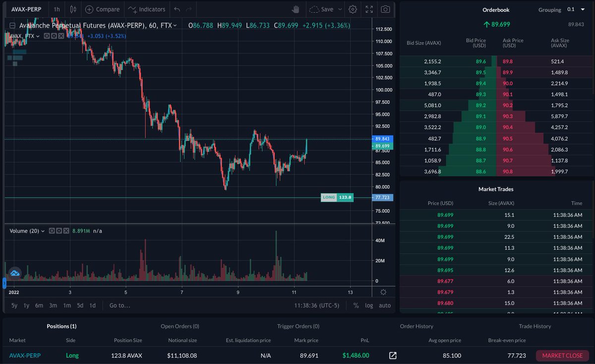Image resolution: width=595 pixels, height=364 pixels.
Task: Select bid price 89.2 in orderbook
Action: (480, 105)
